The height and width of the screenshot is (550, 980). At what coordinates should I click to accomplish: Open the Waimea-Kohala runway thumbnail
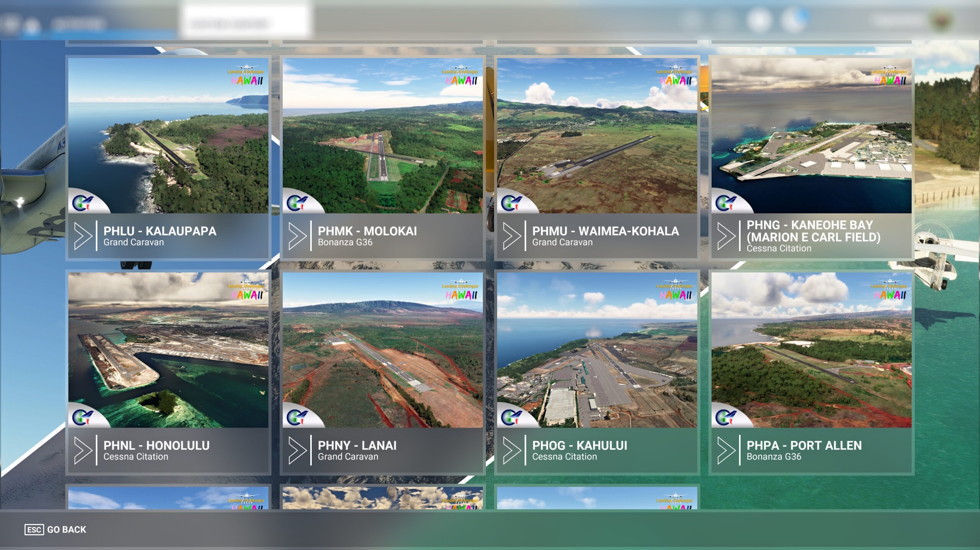[597, 135]
